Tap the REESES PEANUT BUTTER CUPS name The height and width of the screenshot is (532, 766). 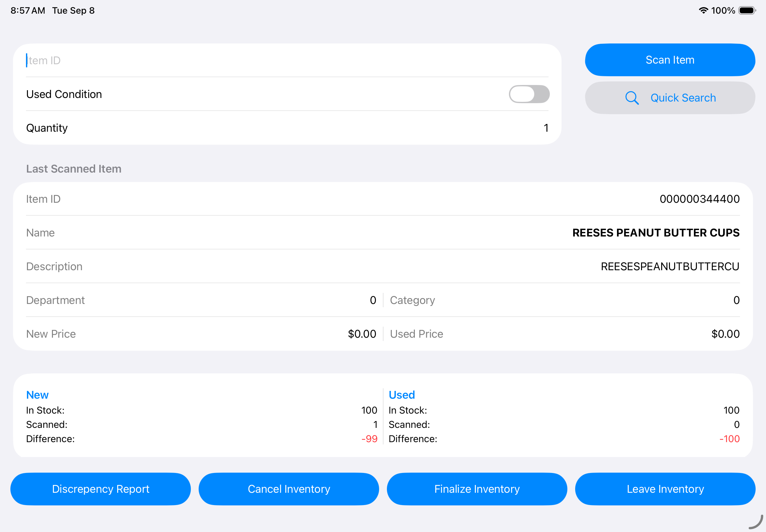(x=656, y=233)
